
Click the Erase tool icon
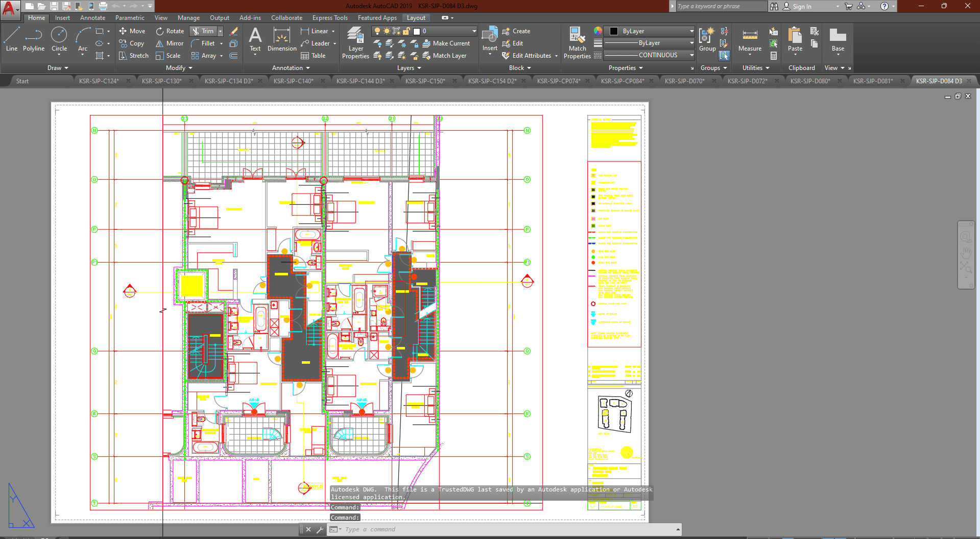click(234, 31)
